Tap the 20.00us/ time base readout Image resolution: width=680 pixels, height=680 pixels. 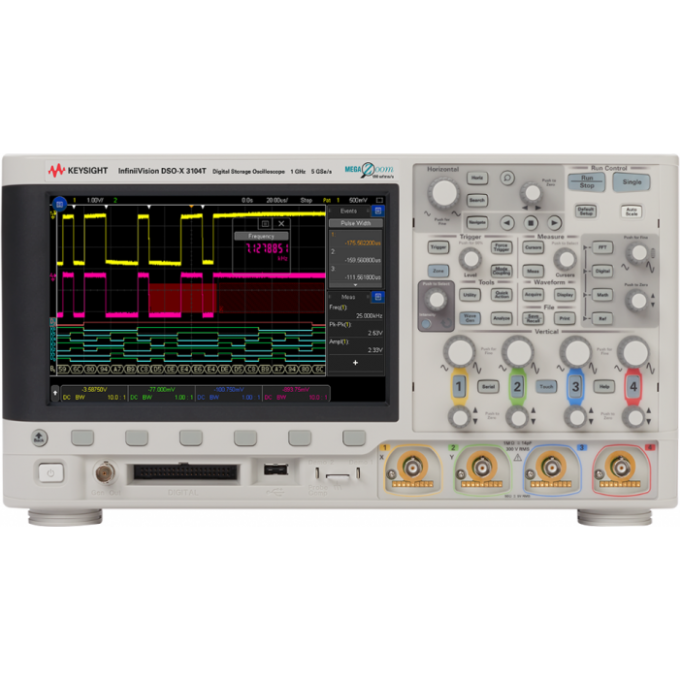pyautogui.click(x=278, y=200)
